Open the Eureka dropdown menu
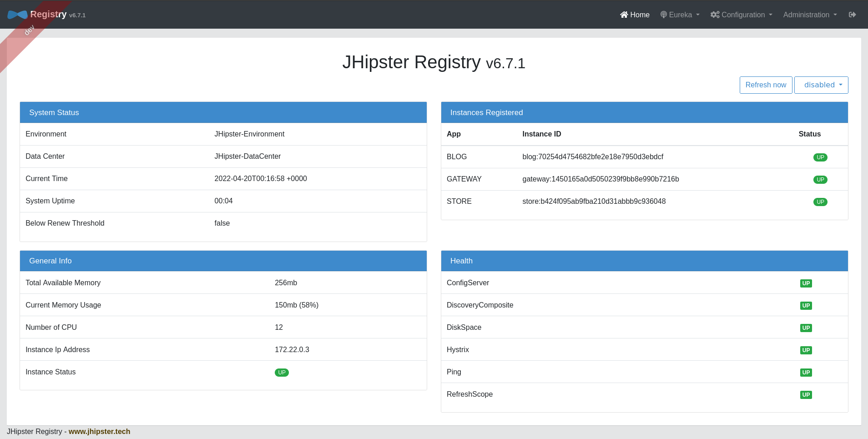Viewport: 868px width, 439px height. pyautogui.click(x=680, y=15)
